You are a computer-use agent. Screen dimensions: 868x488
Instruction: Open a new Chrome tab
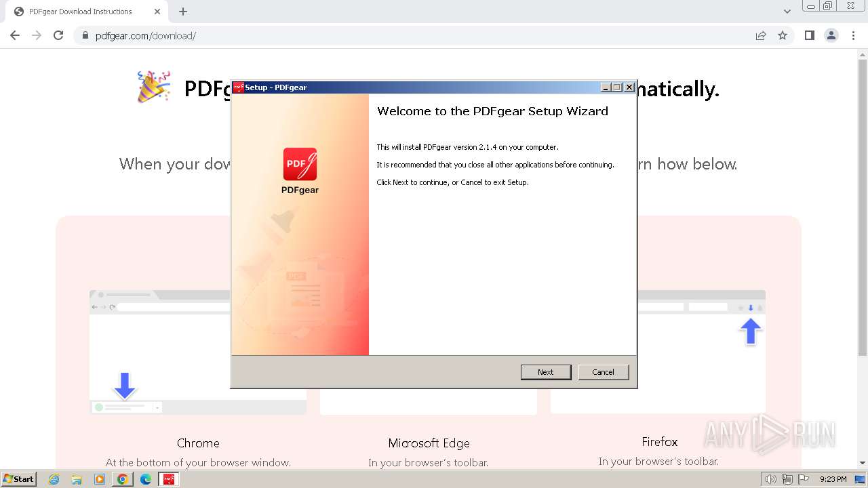click(183, 12)
